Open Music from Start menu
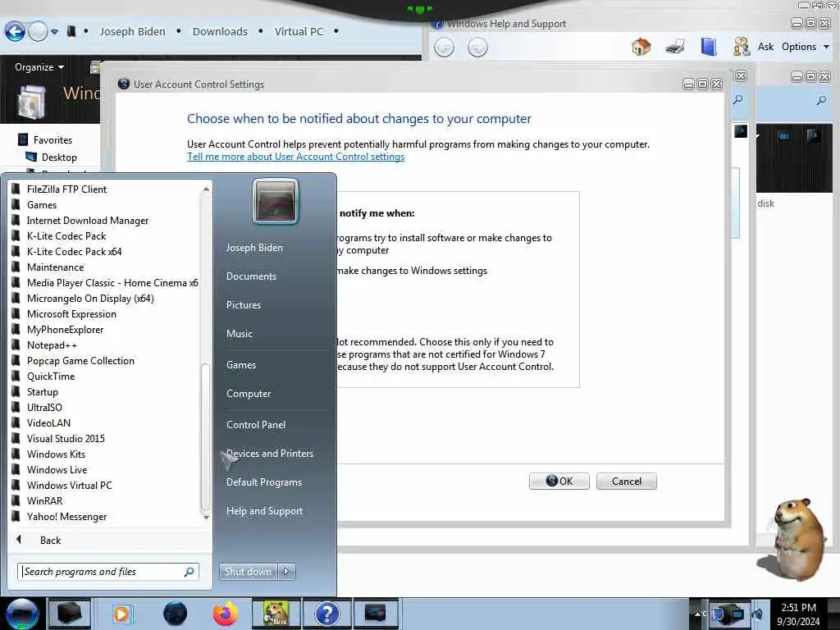Screen dimensions: 840x630 coord(239,334)
